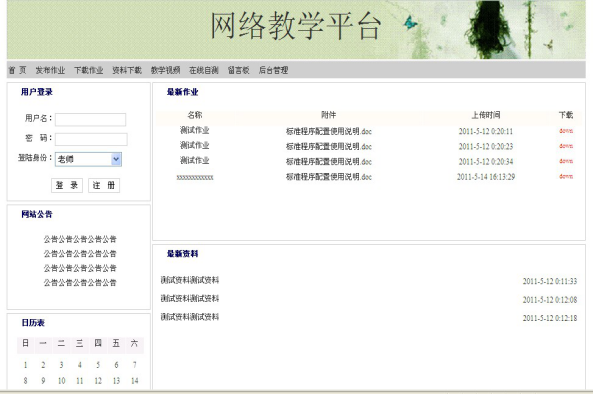Select day 14 in the calendar
Image resolution: width=593 pixels, height=394 pixels.
(x=135, y=381)
